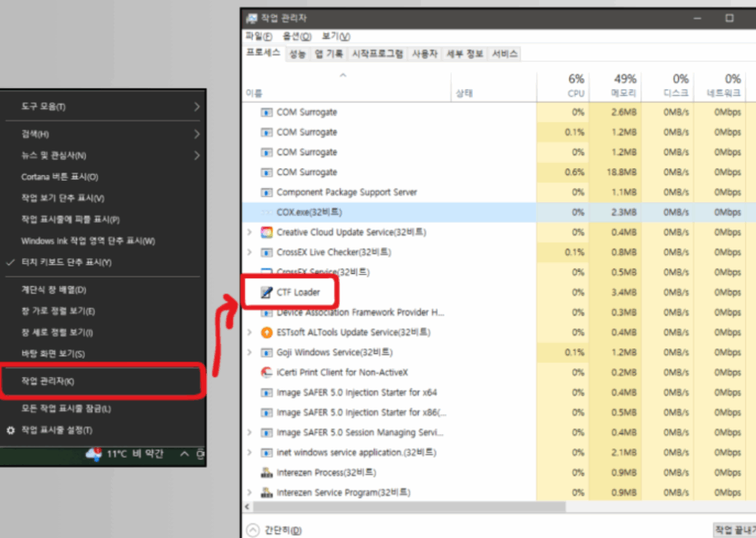Click the Task Manager title bar icon

(252, 18)
